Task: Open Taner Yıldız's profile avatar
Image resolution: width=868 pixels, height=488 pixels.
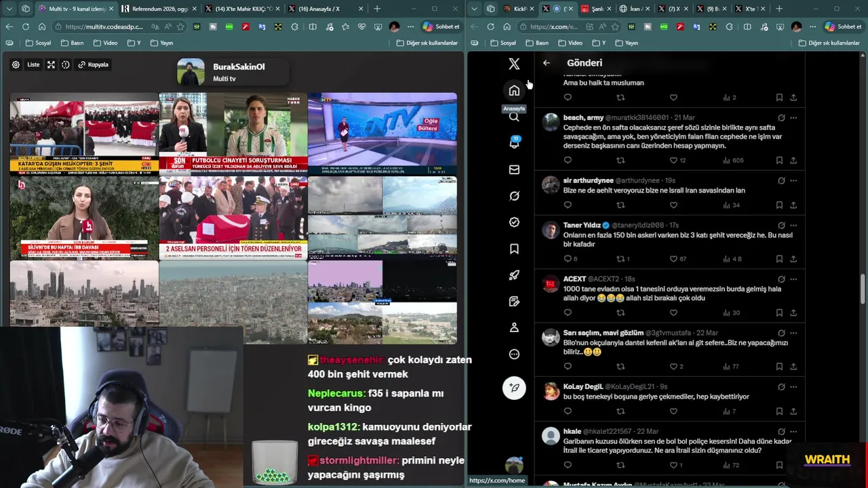Action: point(551,230)
